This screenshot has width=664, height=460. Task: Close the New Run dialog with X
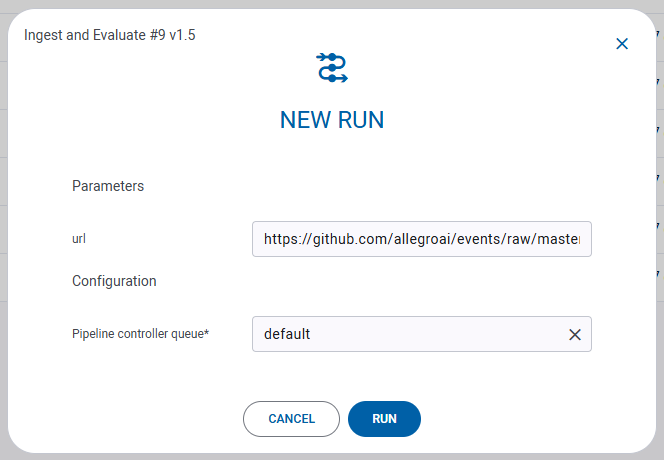point(622,44)
